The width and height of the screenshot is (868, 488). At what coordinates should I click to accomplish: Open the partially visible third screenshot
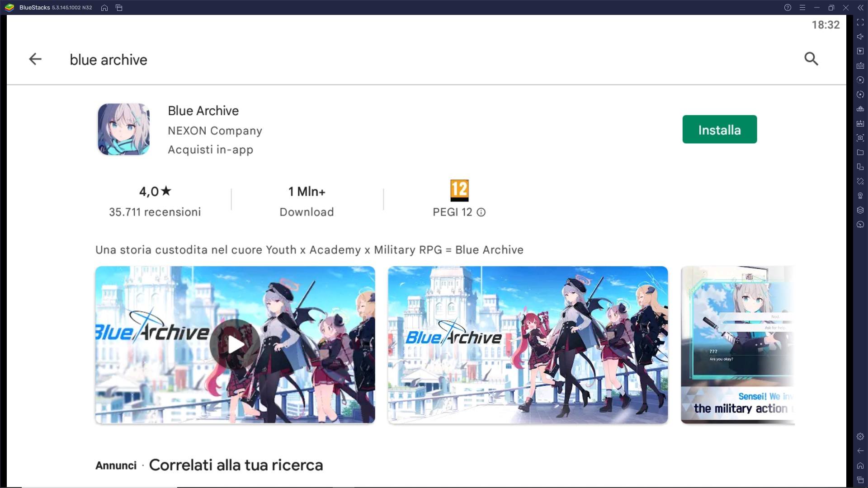click(737, 345)
